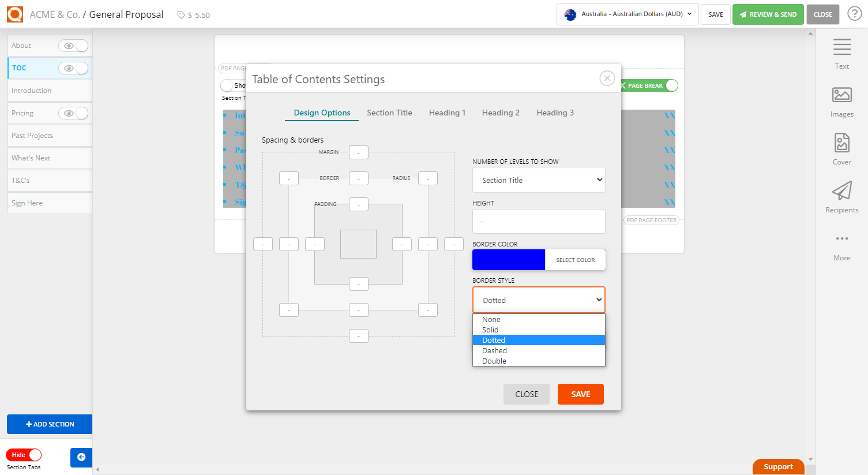868x475 pixels.
Task: Click the Height input field
Action: click(x=538, y=221)
